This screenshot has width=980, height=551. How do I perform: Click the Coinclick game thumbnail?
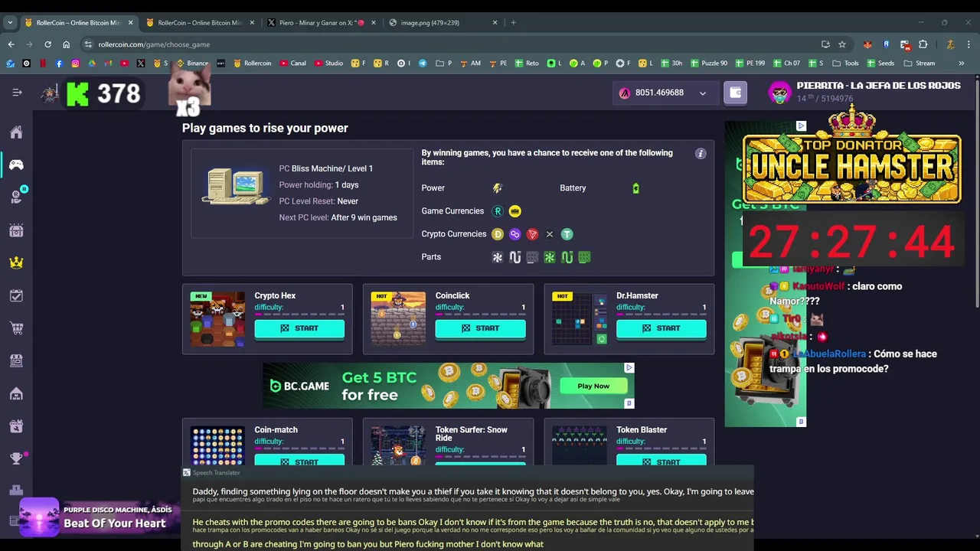point(398,318)
